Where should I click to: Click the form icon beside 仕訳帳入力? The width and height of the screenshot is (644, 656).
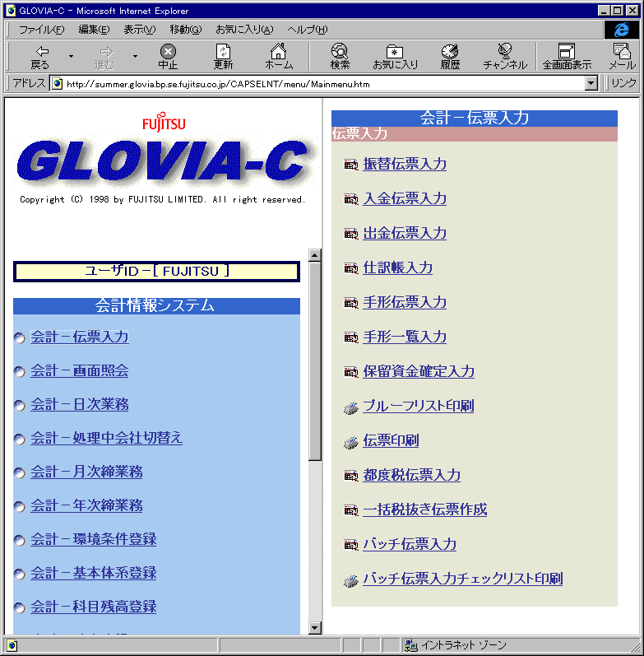click(351, 268)
